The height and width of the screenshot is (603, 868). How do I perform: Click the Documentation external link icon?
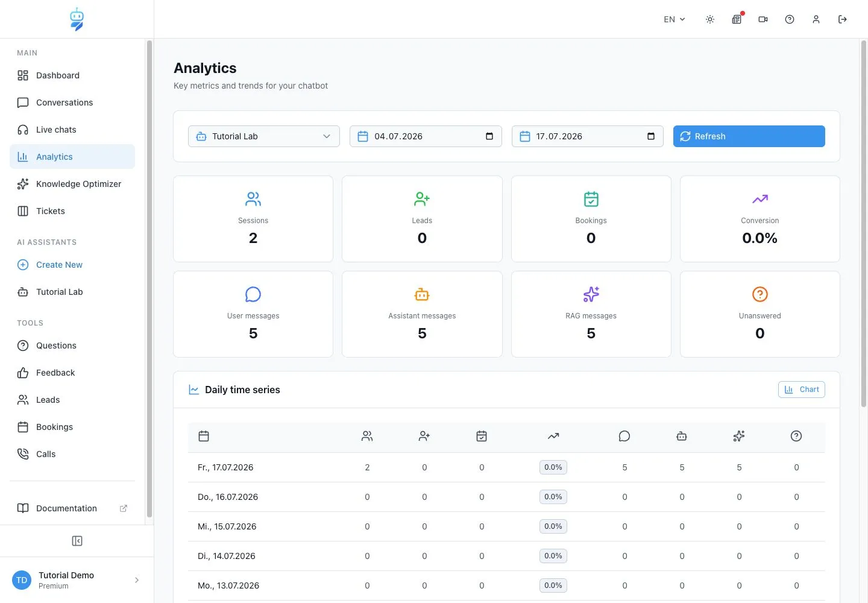pyautogui.click(x=124, y=508)
